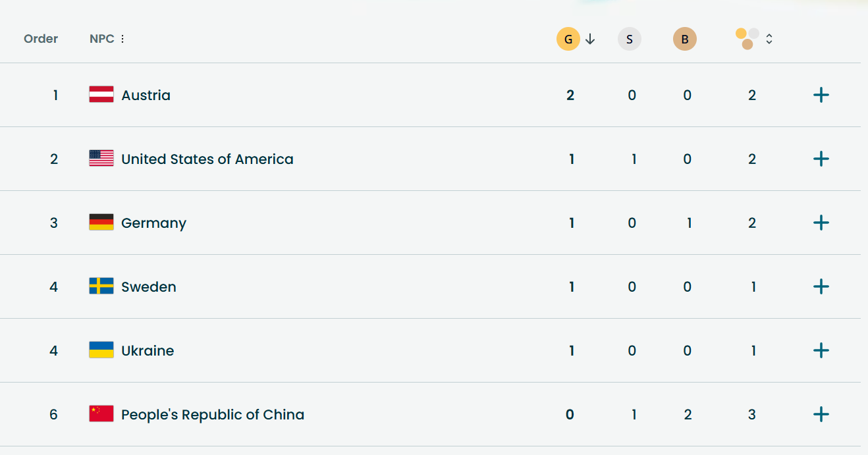Open the Germany country link
Image resolution: width=868 pixels, height=455 pixels.
click(153, 223)
